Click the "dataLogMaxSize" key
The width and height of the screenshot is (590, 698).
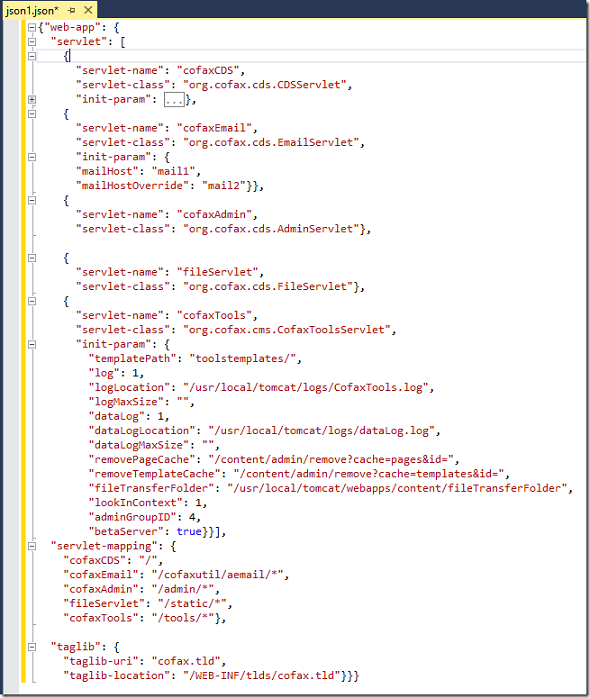(139, 445)
